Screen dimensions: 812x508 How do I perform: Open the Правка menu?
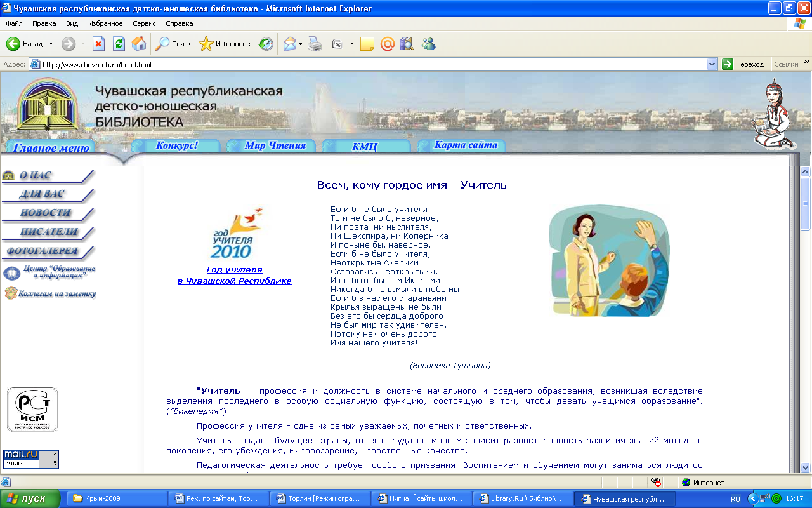click(44, 23)
